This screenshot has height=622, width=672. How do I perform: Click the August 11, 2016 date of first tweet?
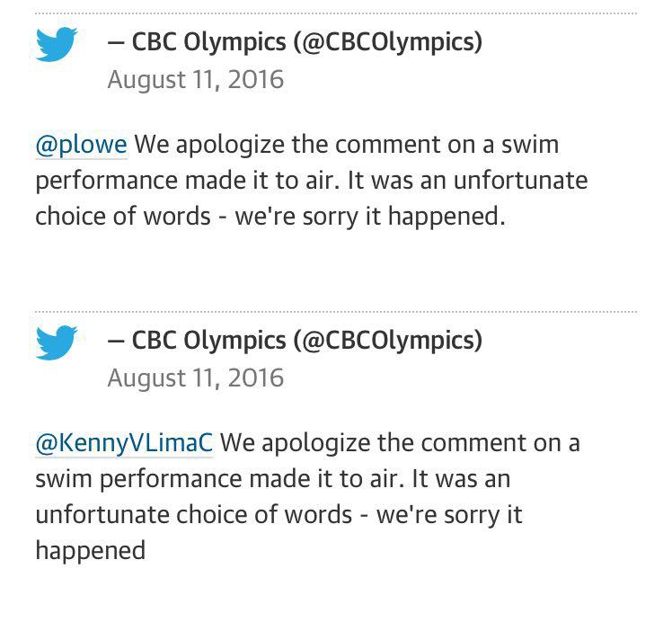pos(195,79)
